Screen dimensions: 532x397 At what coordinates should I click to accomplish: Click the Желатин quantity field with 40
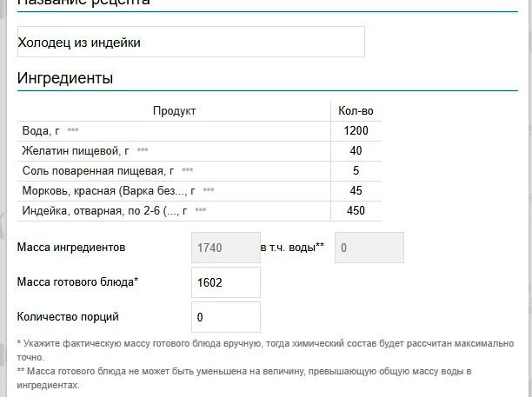pyautogui.click(x=356, y=151)
